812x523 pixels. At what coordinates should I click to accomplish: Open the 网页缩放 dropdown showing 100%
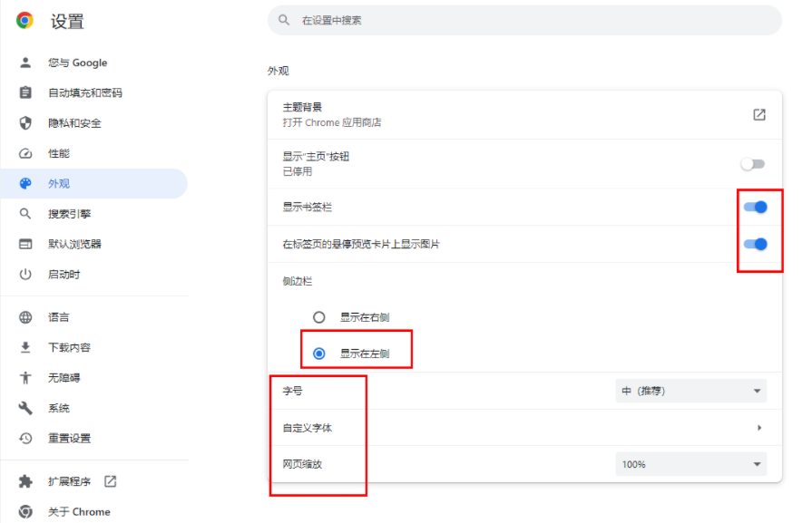point(691,464)
